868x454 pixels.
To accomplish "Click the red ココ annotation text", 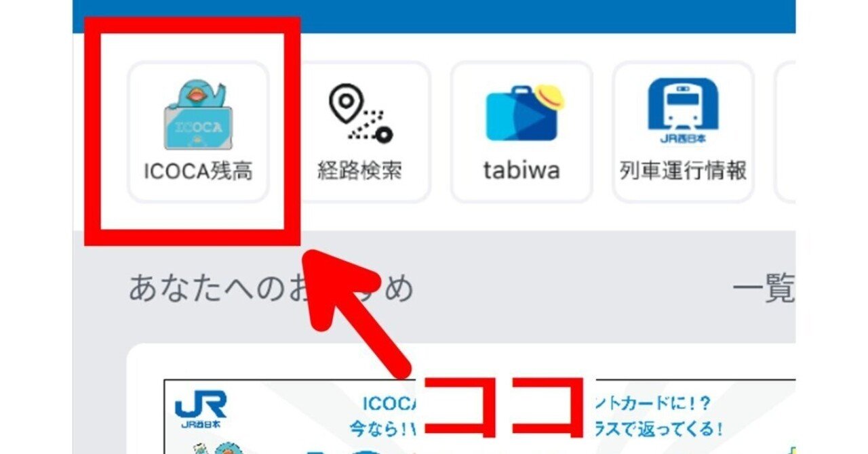I will pos(503,405).
